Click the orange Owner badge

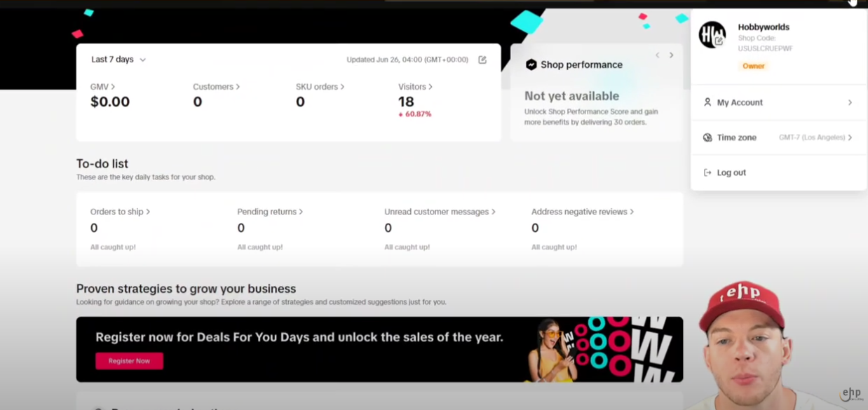753,66
